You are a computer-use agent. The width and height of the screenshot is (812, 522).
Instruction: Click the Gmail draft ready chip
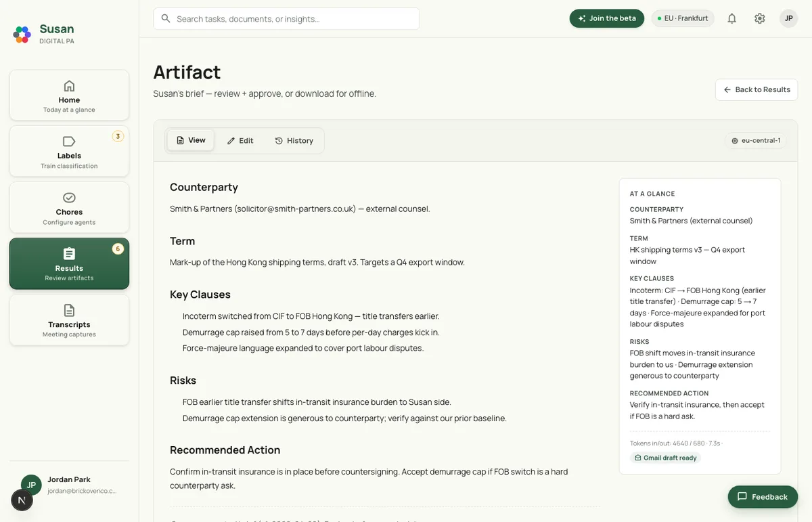point(665,458)
